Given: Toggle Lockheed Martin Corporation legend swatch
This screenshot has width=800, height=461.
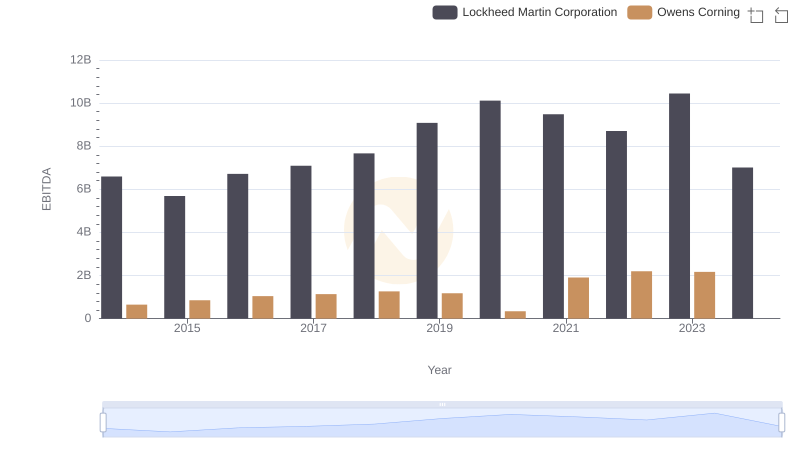Looking at the screenshot, I should pyautogui.click(x=445, y=13).
